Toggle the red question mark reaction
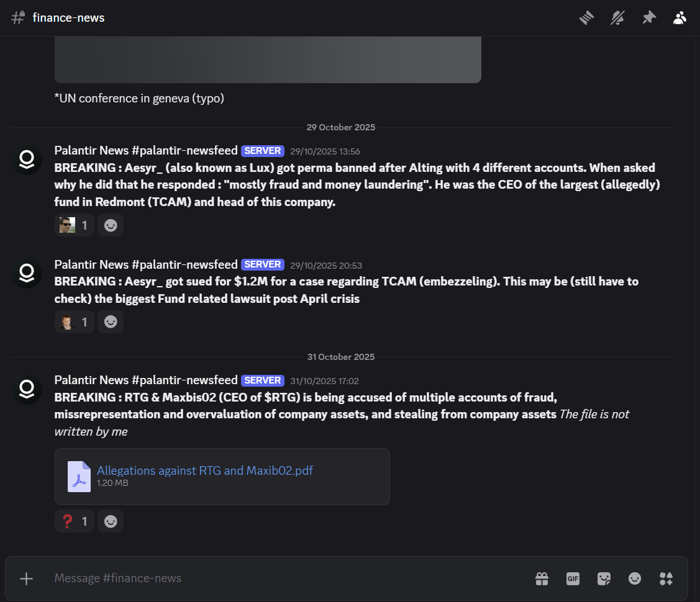Screen dimensions: 700x602 tap(75, 521)
